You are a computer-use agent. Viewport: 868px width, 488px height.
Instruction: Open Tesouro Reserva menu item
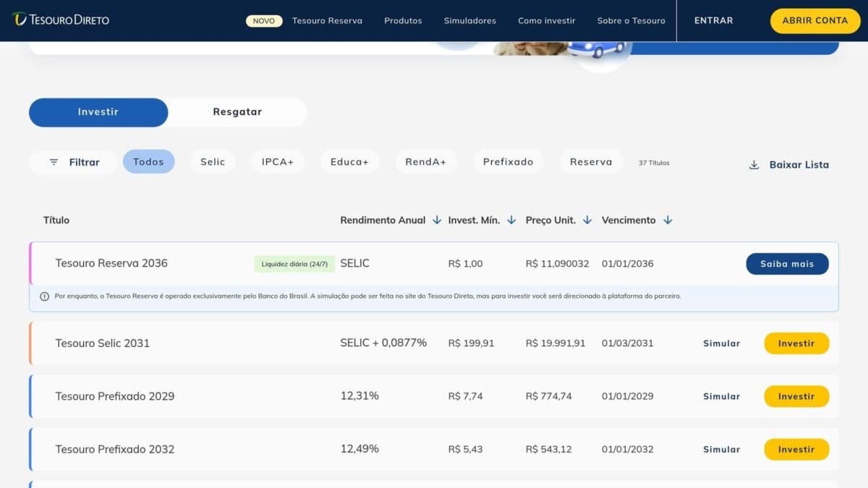tap(327, 21)
